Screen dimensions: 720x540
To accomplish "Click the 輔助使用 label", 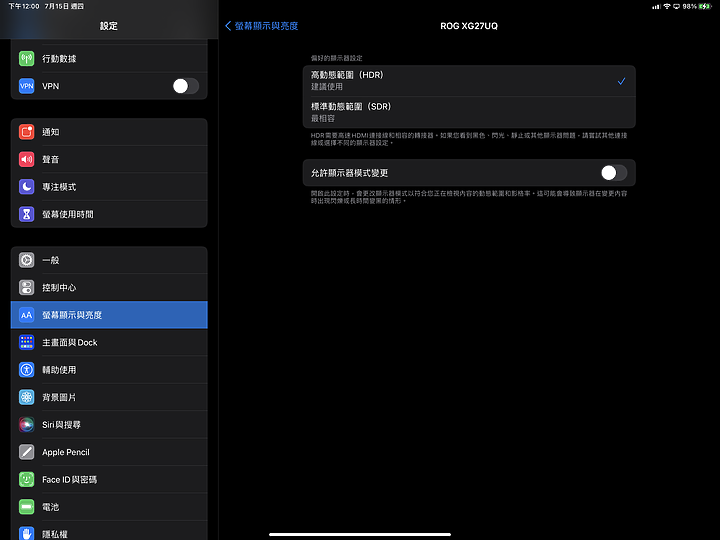I will point(59,370).
